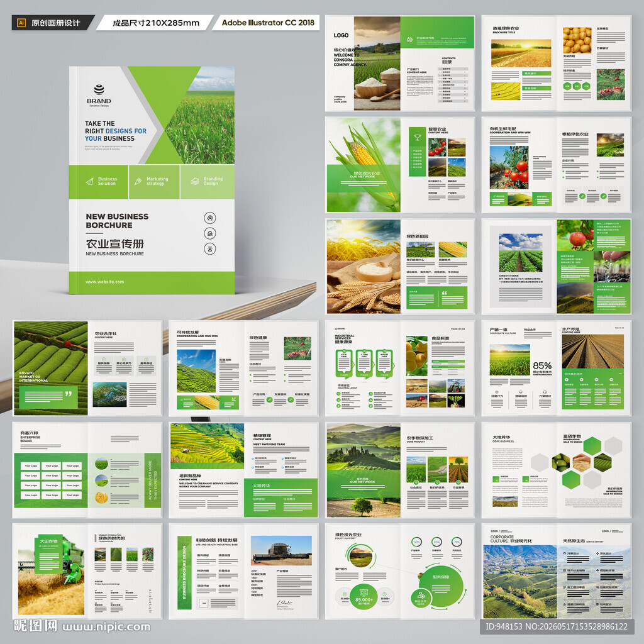The width and height of the screenshot is (644, 644).
Task: Click the paper plane icon beside Business Solution
Action: coord(89,182)
